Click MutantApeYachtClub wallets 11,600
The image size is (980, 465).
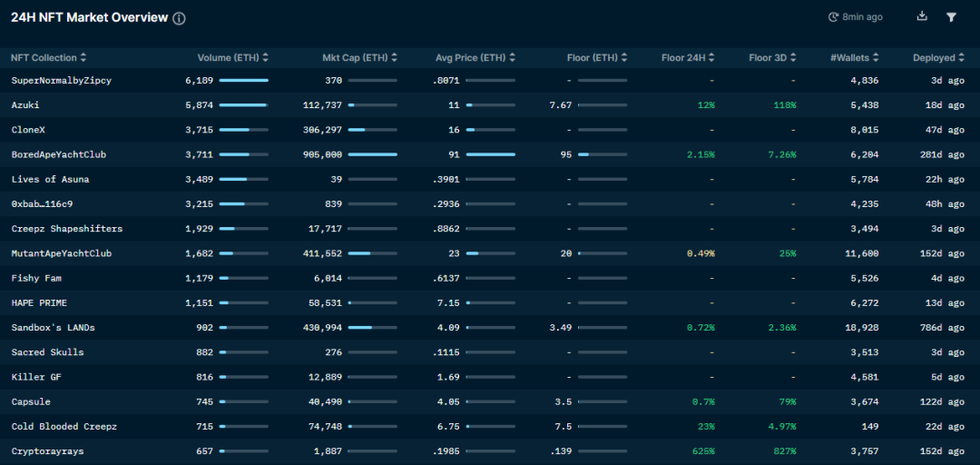(862, 253)
